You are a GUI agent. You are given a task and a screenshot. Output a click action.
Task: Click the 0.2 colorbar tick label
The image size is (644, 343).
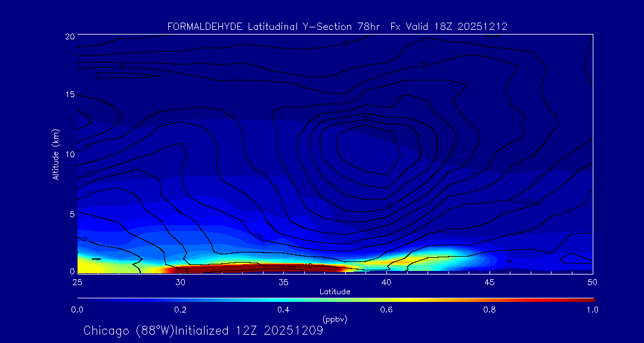point(180,310)
